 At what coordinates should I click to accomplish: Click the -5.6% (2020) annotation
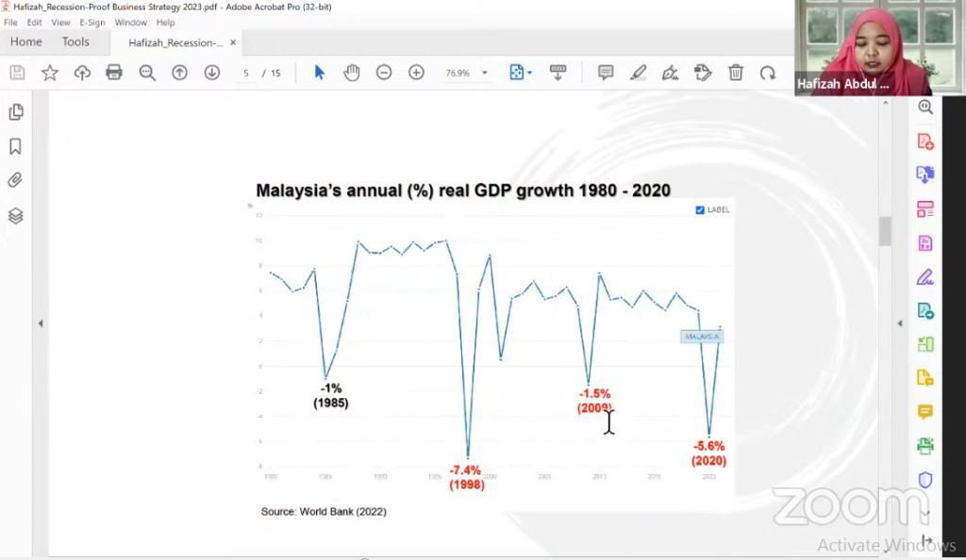(709, 453)
